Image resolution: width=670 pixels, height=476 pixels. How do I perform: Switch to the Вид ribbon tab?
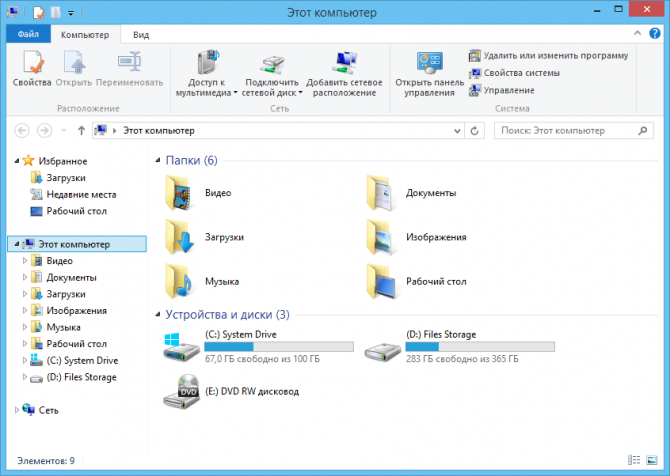pyautogui.click(x=141, y=34)
